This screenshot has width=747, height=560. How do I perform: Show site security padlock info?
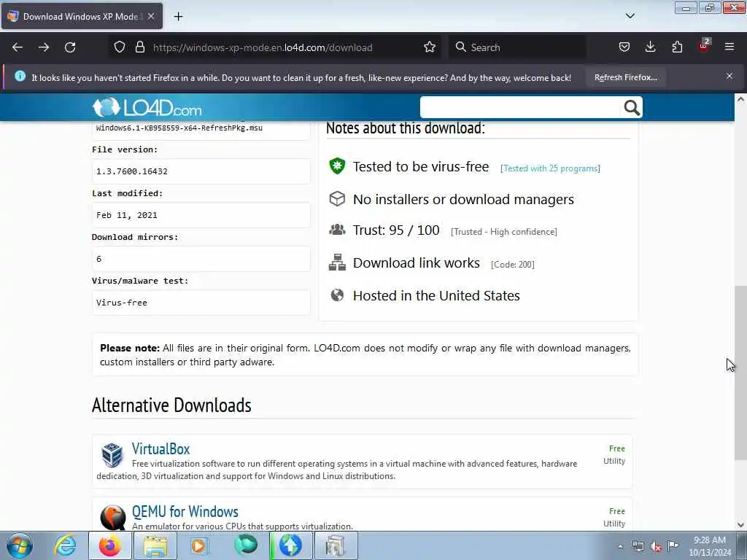[x=139, y=47]
